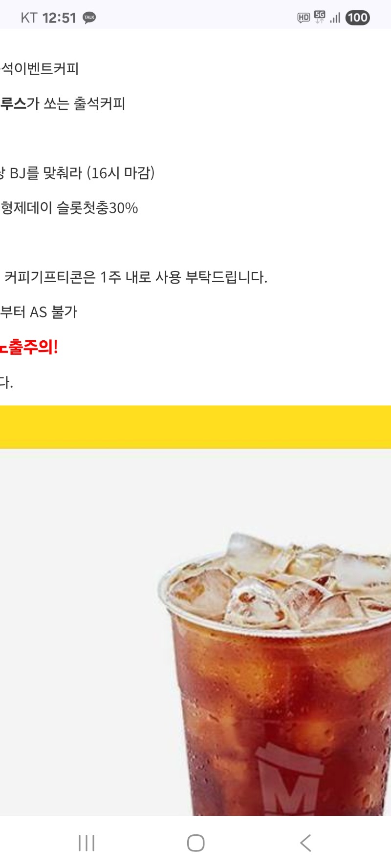The image size is (391, 868).
Task: Tap the 12:51 clock in status bar
Action: (x=59, y=18)
